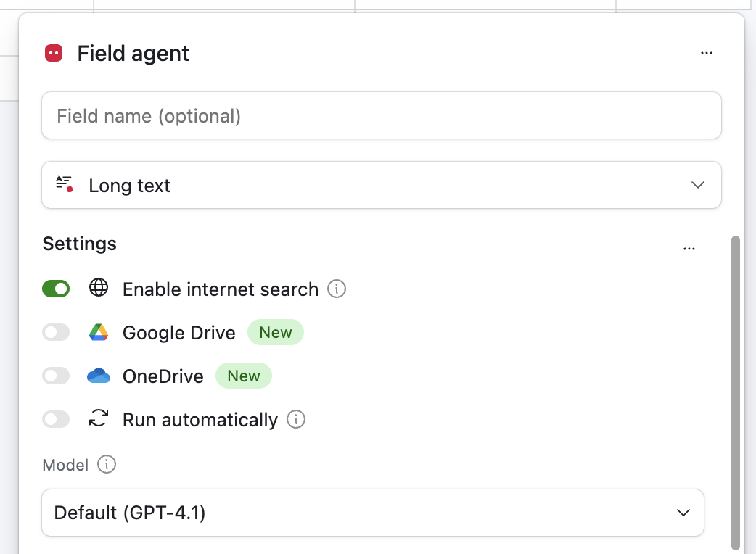The width and height of the screenshot is (756, 554).
Task: Disable the Enable internet search toggle
Action: (x=56, y=289)
